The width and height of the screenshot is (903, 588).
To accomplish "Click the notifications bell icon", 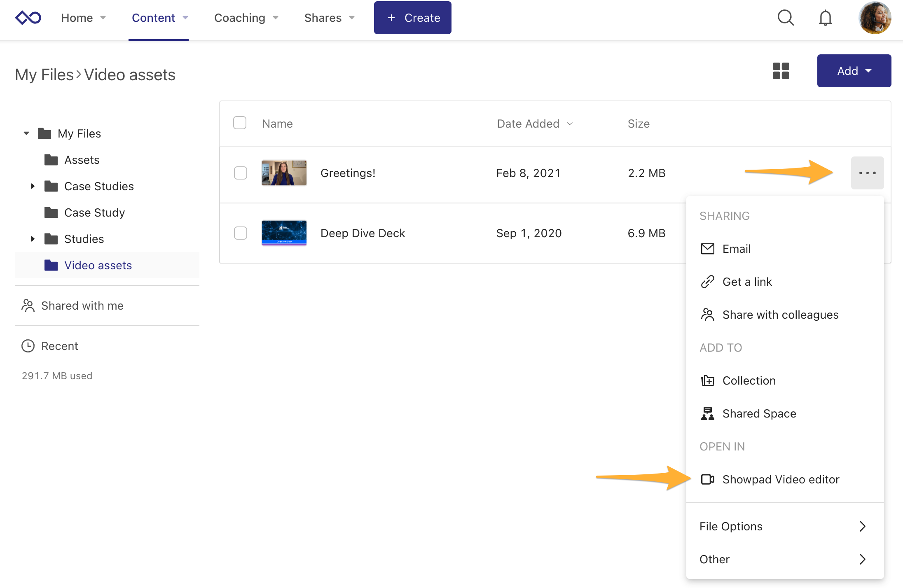I will [825, 18].
